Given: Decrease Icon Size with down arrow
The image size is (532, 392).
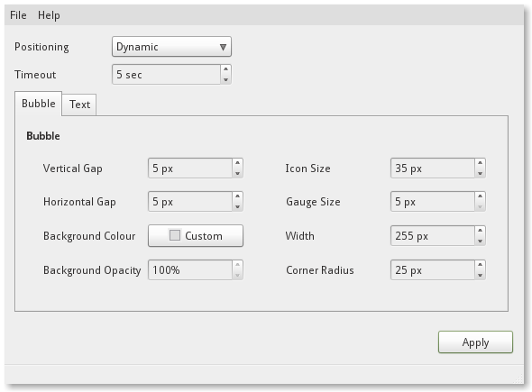Looking at the screenshot, I should pos(480,173).
